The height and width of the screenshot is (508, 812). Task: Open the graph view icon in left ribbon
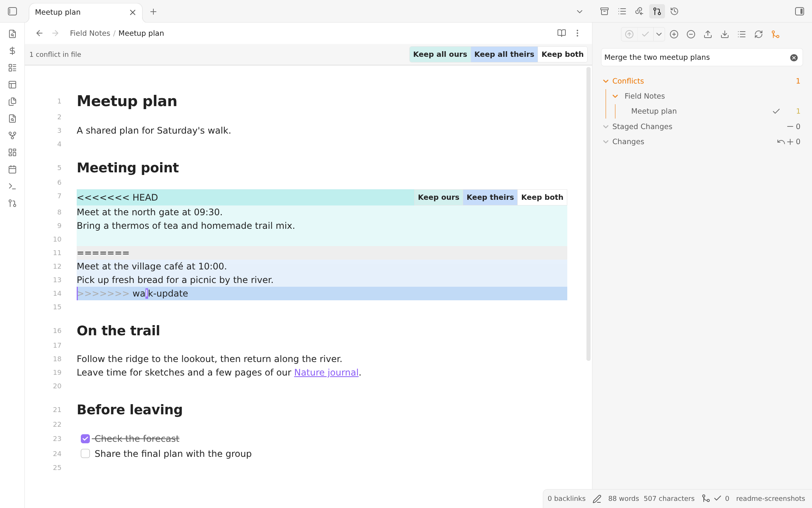[x=12, y=135]
